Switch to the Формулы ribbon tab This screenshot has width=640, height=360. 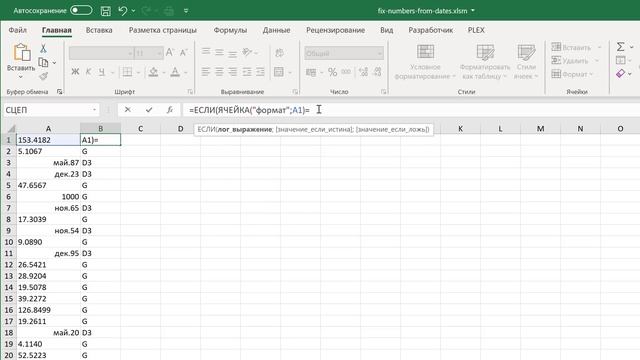point(230,30)
